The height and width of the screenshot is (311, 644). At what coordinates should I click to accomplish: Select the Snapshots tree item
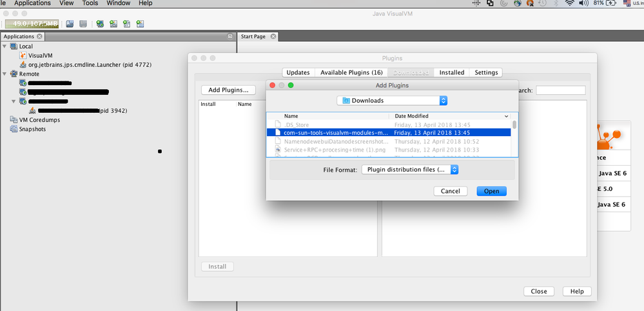[32, 129]
